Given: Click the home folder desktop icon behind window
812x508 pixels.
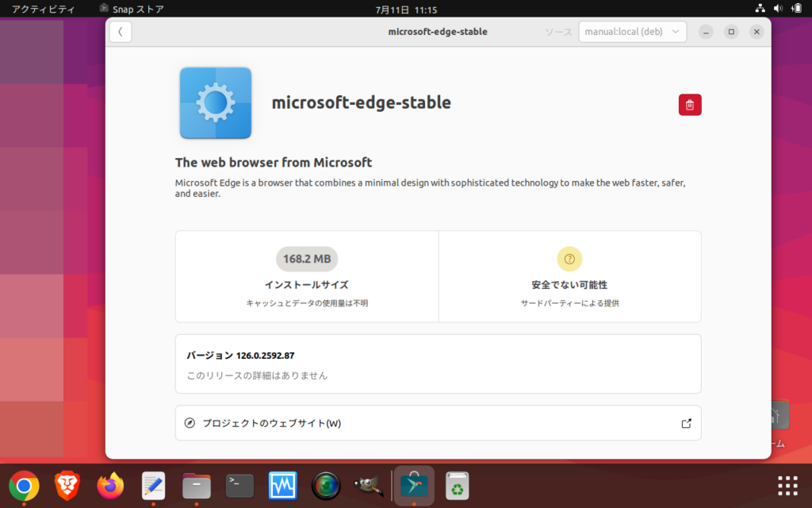Looking at the screenshot, I should [779, 415].
